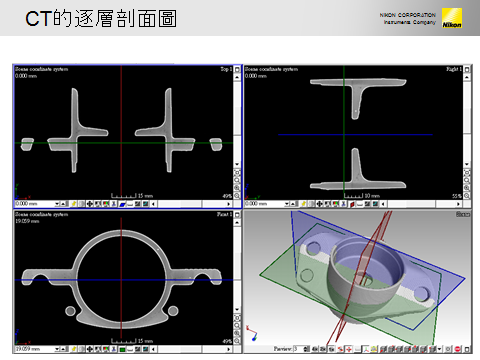This screenshot has width=480, height=360.
Task: Click down arrow of Front view vertical scrollbar
Action: pyautogui.click(x=237, y=310)
